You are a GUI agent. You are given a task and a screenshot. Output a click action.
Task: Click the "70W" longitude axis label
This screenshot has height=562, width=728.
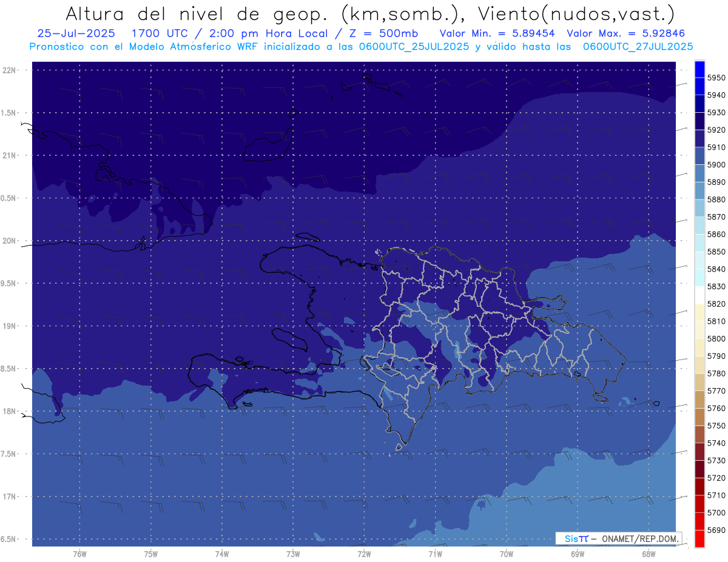(x=507, y=554)
